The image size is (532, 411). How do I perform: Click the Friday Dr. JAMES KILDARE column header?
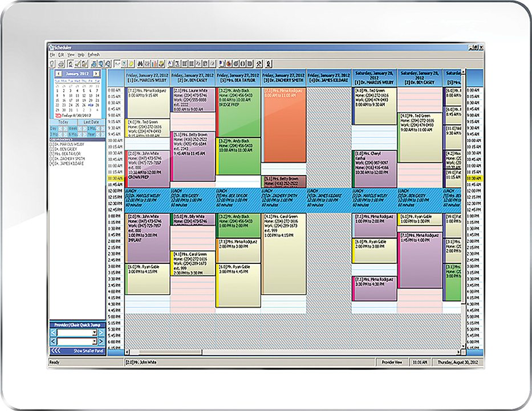329,78
